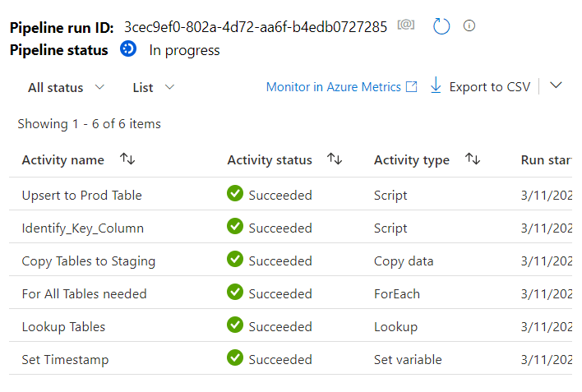Open the All status filter dropdown
This screenshot has width=582, height=392.
pos(66,87)
